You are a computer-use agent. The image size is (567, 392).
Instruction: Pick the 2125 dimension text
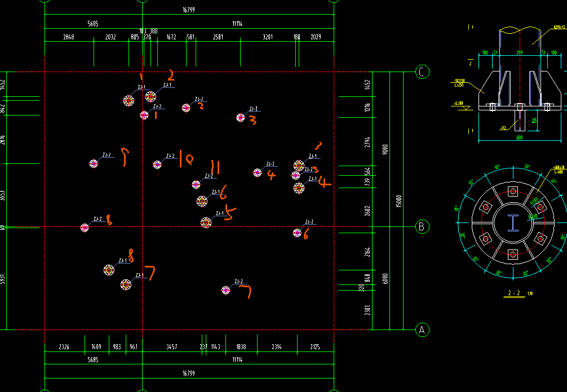tap(315, 347)
